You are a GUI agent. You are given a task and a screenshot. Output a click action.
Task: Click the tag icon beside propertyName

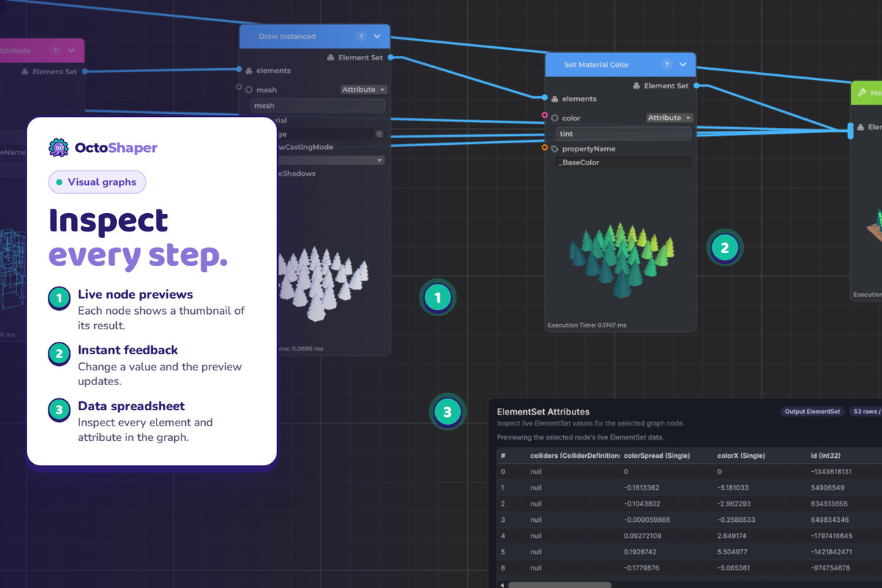(555, 148)
